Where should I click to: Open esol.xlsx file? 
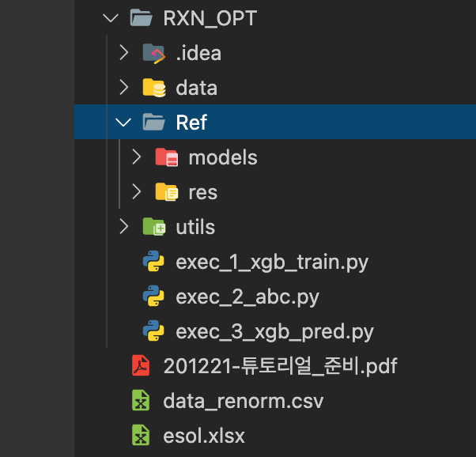tap(204, 436)
